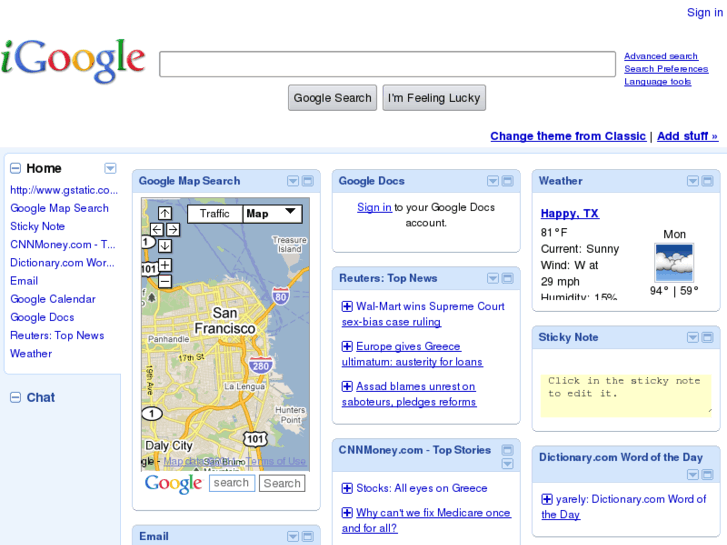Click Change theme from Classic

(x=568, y=136)
